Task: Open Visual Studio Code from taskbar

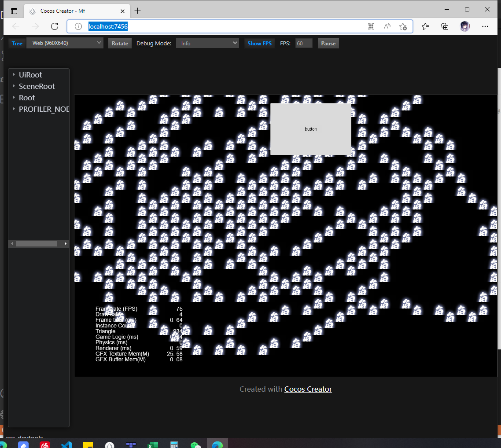Action: (x=66, y=444)
